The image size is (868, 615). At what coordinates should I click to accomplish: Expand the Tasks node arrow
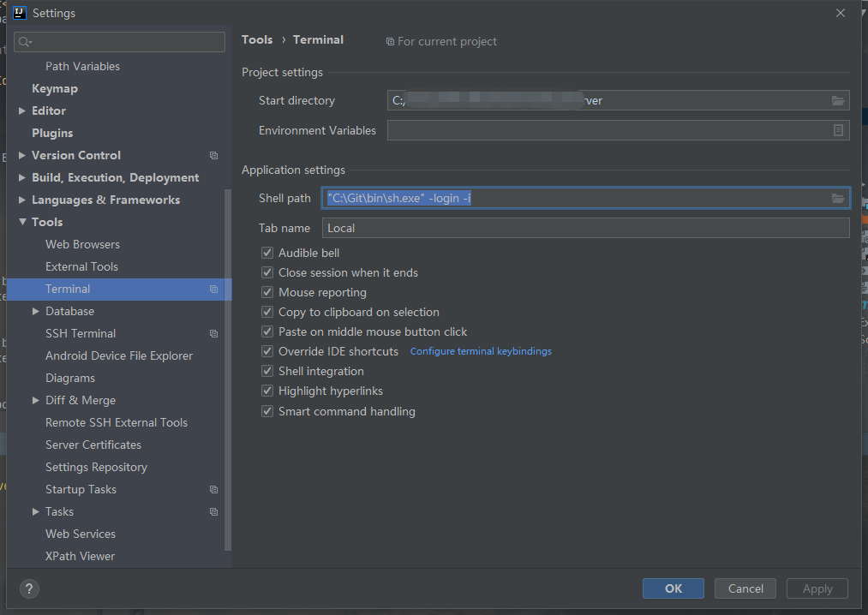35,512
